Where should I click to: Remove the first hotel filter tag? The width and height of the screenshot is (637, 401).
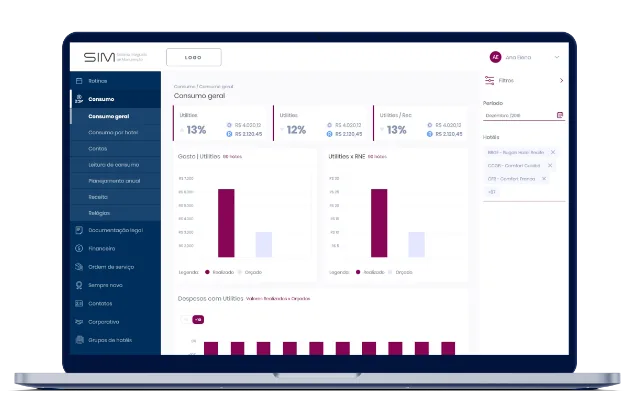pyautogui.click(x=552, y=152)
